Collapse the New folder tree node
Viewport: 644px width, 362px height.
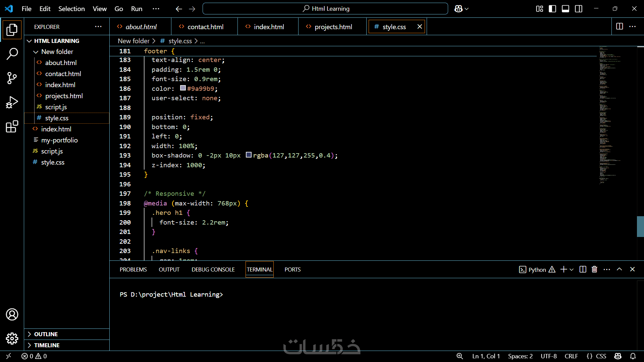click(x=36, y=52)
